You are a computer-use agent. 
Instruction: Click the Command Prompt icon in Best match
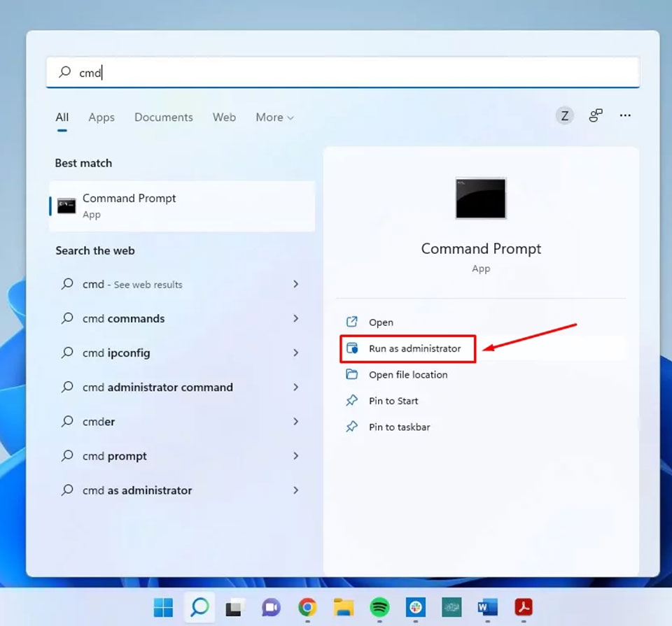click(66, 206)
